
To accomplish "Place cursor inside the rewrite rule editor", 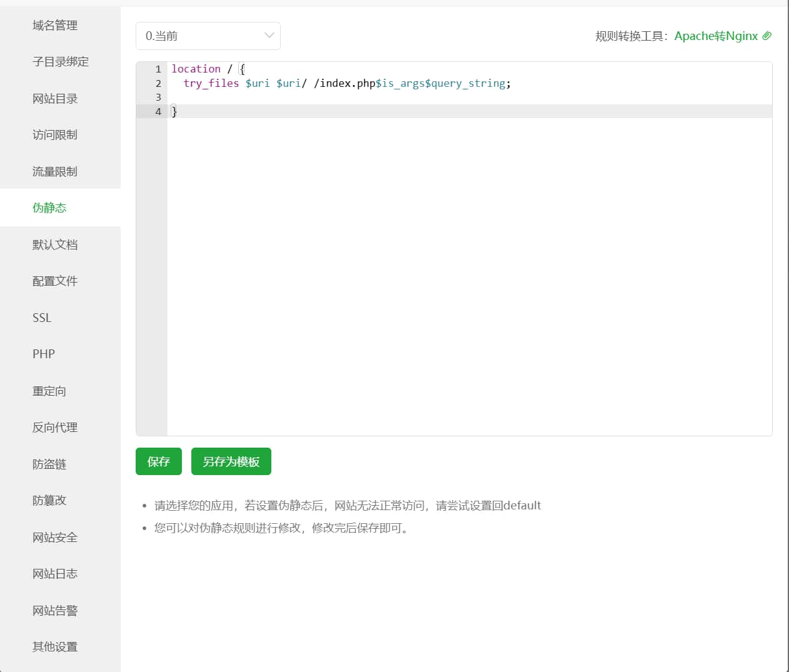I will (x=438, y=250).
